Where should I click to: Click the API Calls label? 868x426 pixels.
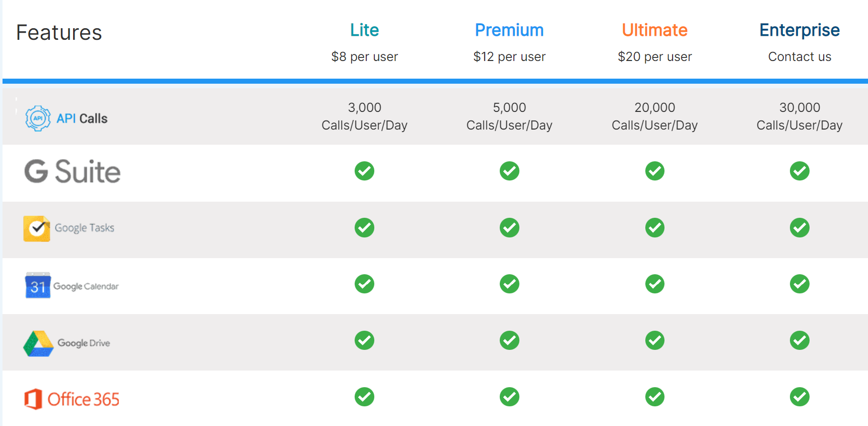82,118
